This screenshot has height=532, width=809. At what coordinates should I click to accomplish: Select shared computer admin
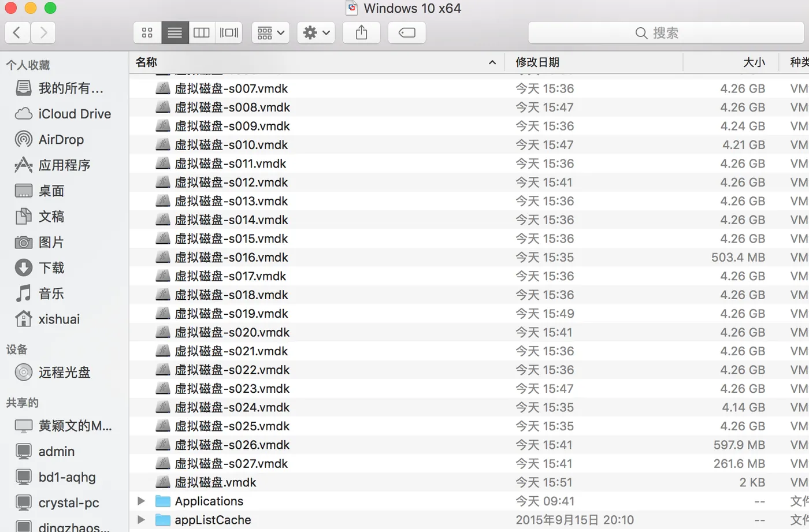[x=64, y=452]
